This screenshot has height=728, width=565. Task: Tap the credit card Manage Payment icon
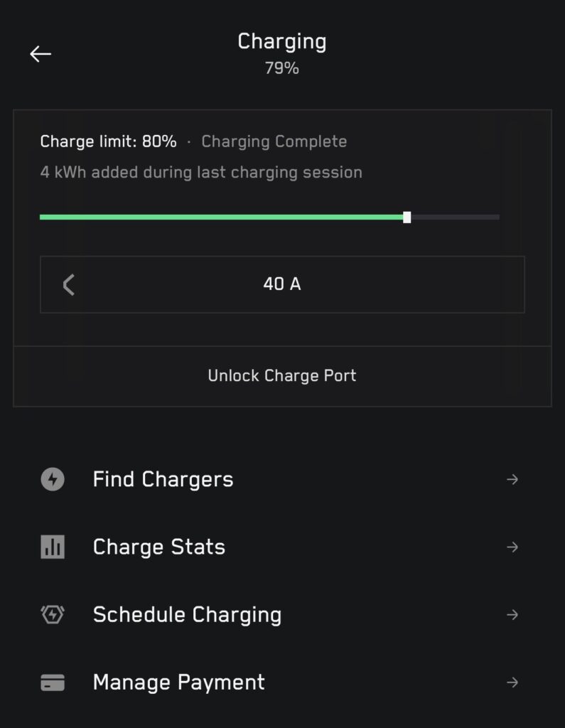pos(53,682)
